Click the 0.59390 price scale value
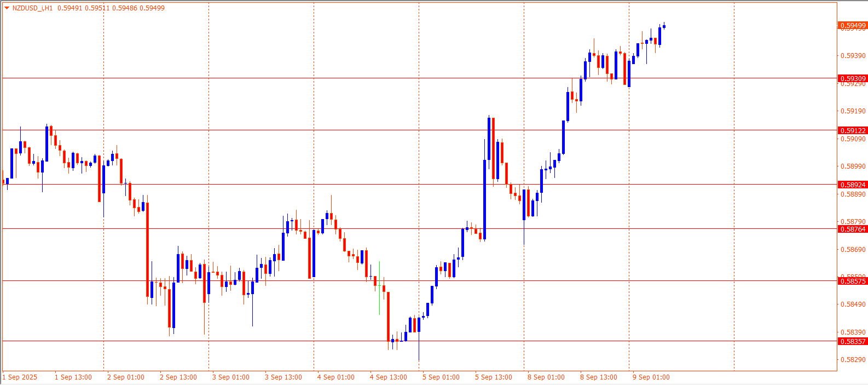Image resolution: width=868 pixels, height=385 pixels. [853, 56]
